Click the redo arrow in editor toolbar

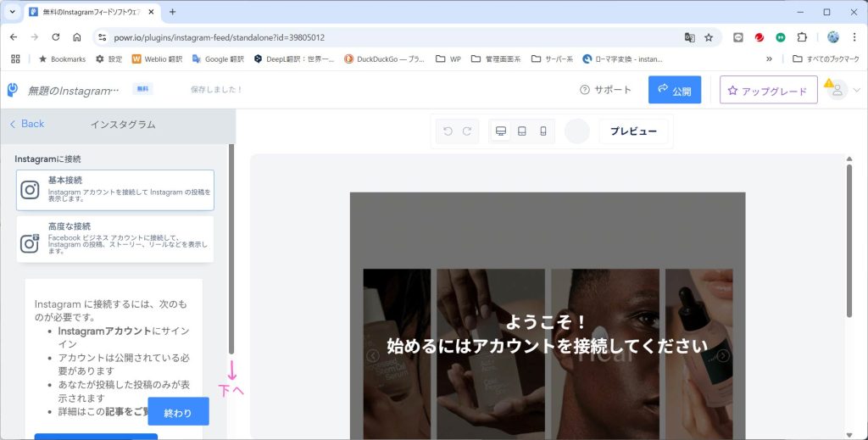pyautogui.click(x=467, y=131)
